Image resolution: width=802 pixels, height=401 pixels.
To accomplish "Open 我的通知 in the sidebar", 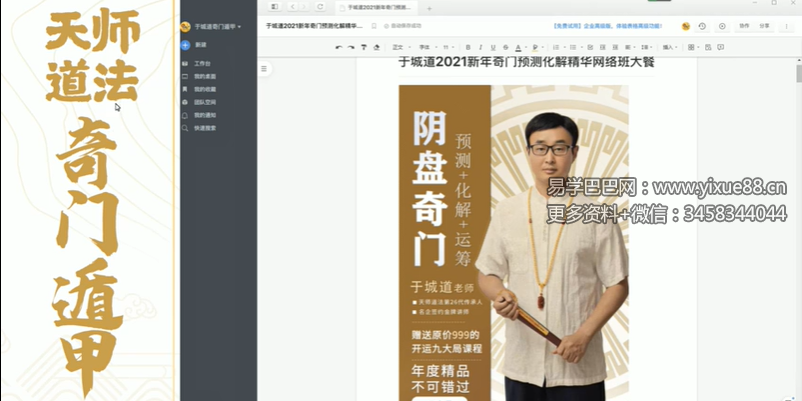I will [199, 115].
